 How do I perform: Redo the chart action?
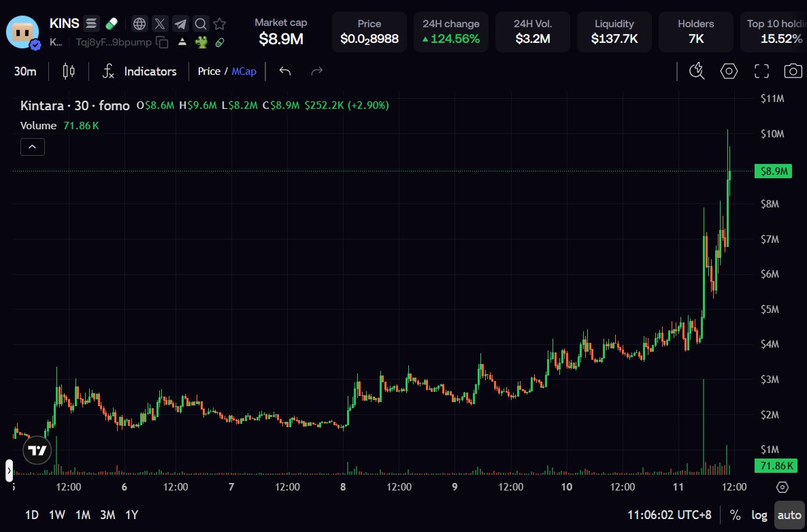click(317, 71)
